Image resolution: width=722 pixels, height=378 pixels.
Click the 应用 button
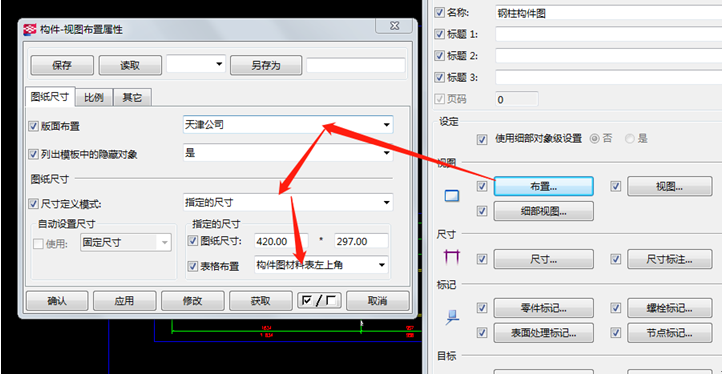(x=124, y=301)
